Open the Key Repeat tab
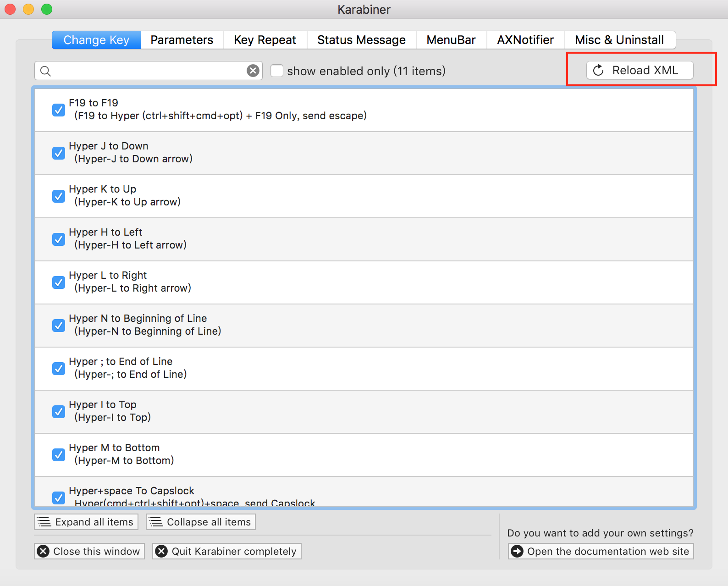Viewport: 728px width, 586px height. pos(265,40)
